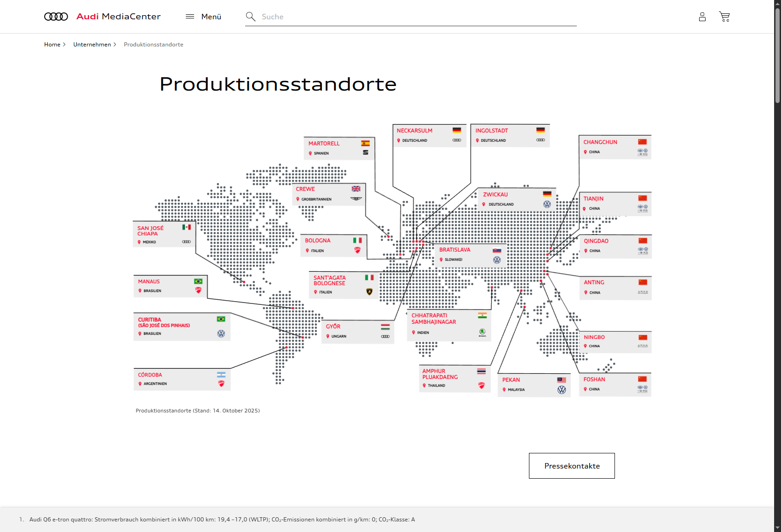Click the SEAT logo in Martorell card
This screenshot has height=532, width=781.
pyautogui.click(x=366, y=153)
